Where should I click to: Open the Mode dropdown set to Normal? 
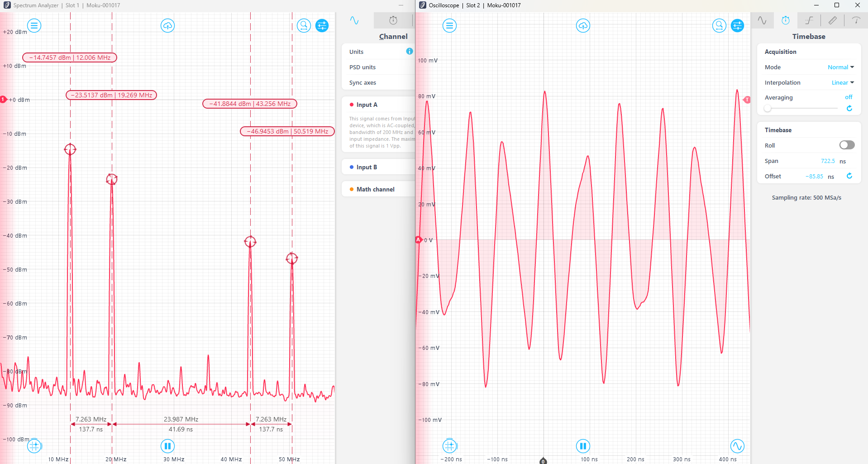tap(840, 67)
